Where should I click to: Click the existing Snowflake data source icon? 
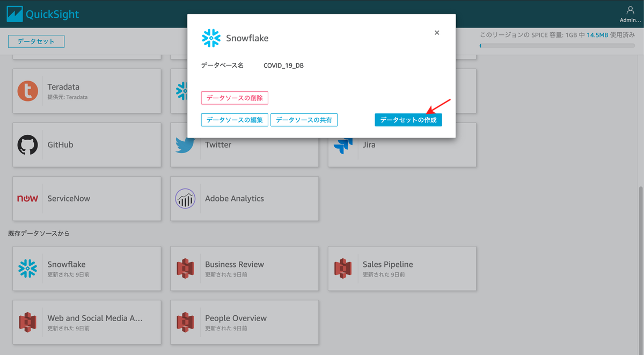tap(28, 269)
